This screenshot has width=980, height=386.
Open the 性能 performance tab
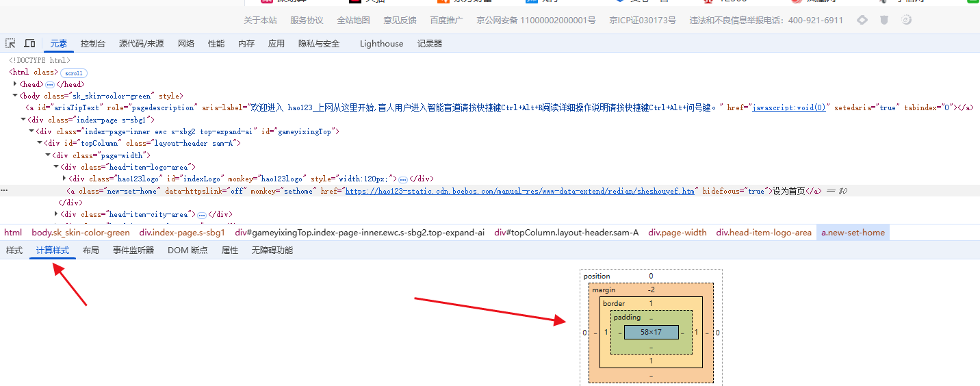(216, 44)
